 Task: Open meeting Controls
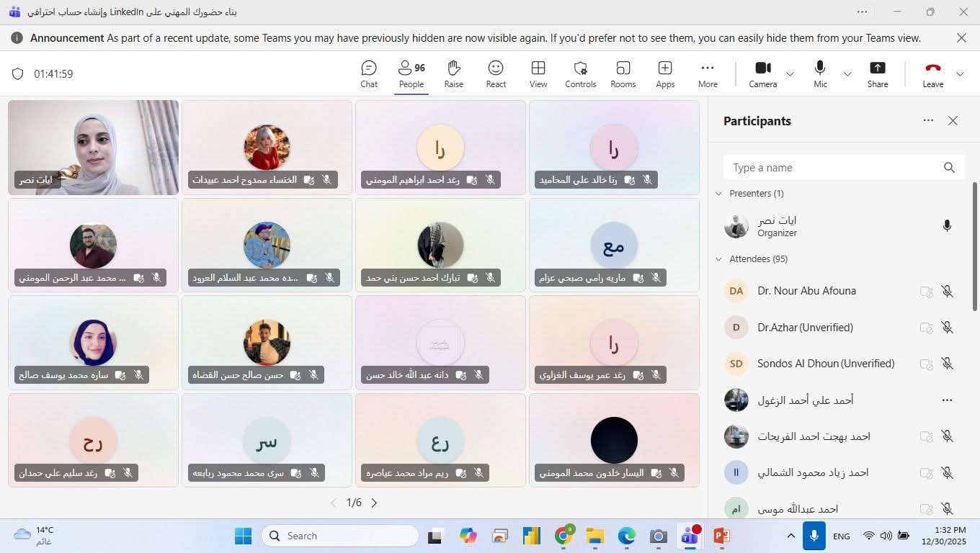pos(580,72)
